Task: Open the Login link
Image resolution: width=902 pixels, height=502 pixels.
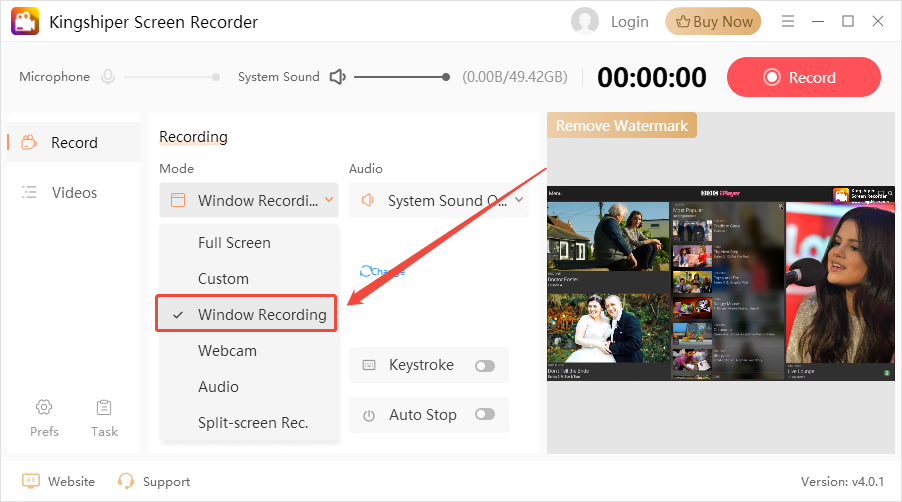Action: pos(629,22)
